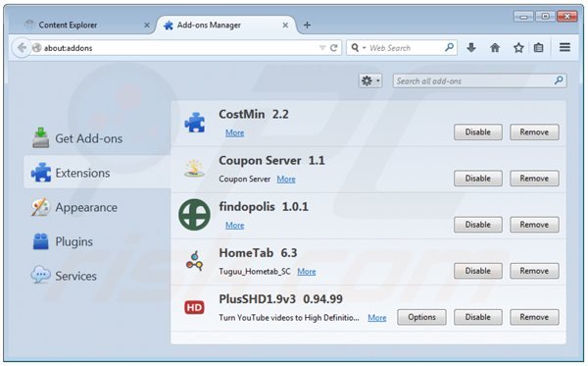Click the globe site identity icon
This screenshot has width=588, height=366.
37,48
